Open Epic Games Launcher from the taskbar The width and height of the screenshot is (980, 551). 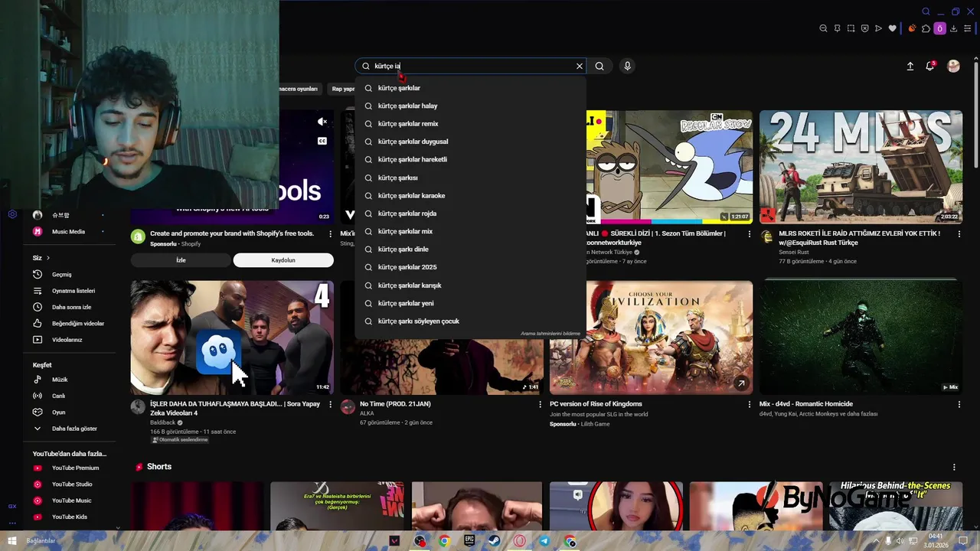[x=469, y=541]
